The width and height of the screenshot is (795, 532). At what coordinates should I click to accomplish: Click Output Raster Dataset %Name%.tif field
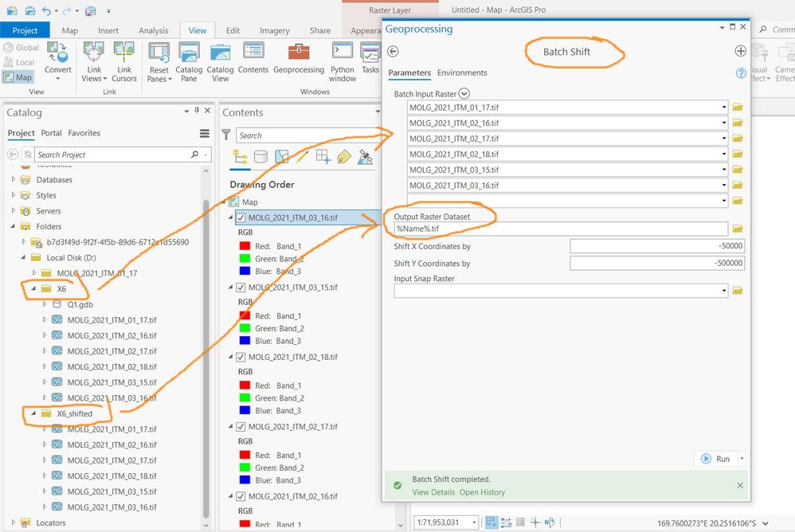561,229
